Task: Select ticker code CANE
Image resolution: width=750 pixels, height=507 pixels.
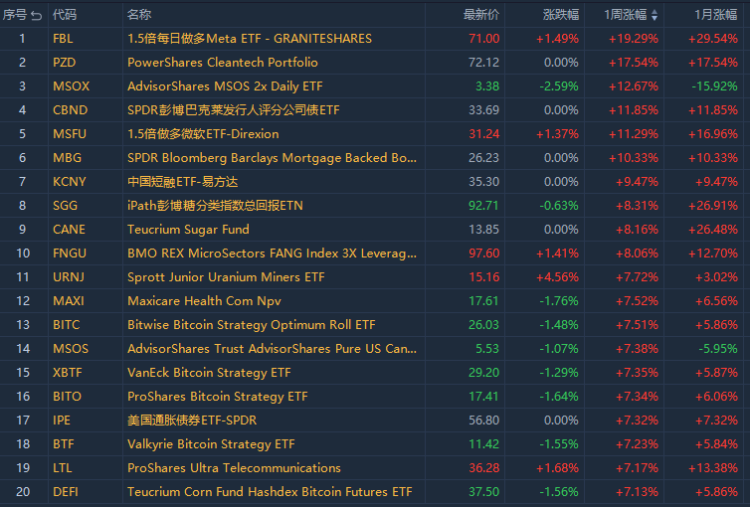Action: click(69, 230)
